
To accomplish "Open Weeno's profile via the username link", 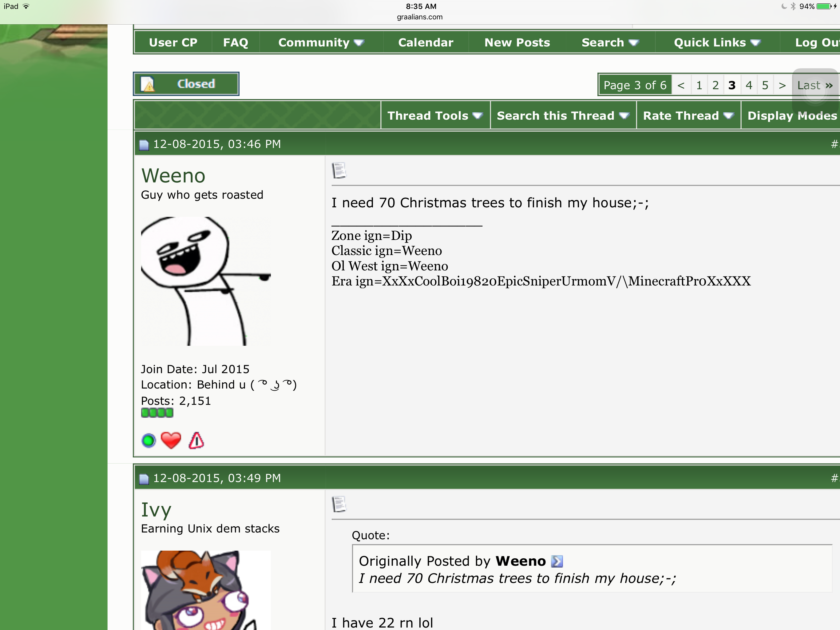I will [173, 176].
